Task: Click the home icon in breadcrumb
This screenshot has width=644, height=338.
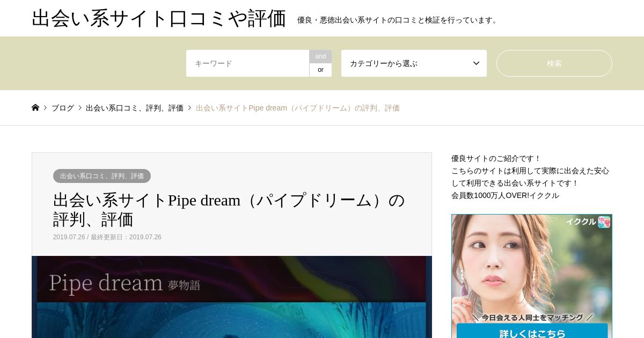Action: point(35,107)
